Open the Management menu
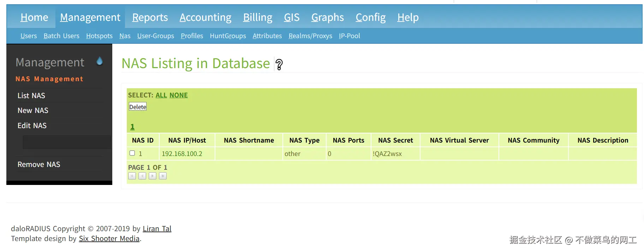 click(90, 17)
